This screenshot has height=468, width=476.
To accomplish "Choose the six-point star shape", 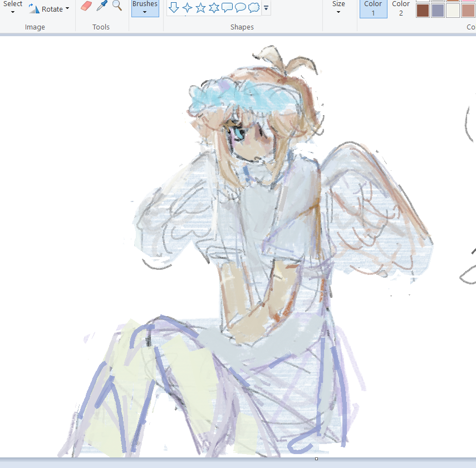I will pyautogui.click(x=214, y=8).
